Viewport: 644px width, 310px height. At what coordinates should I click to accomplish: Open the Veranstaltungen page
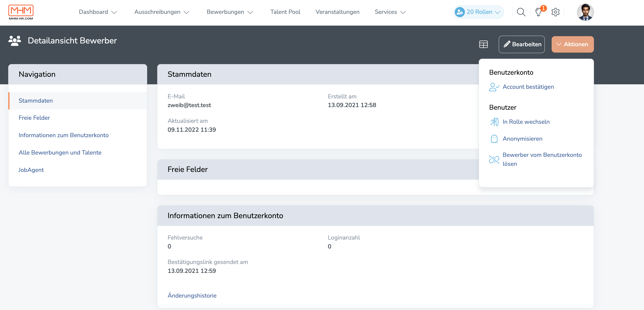[x=337, y=12]
